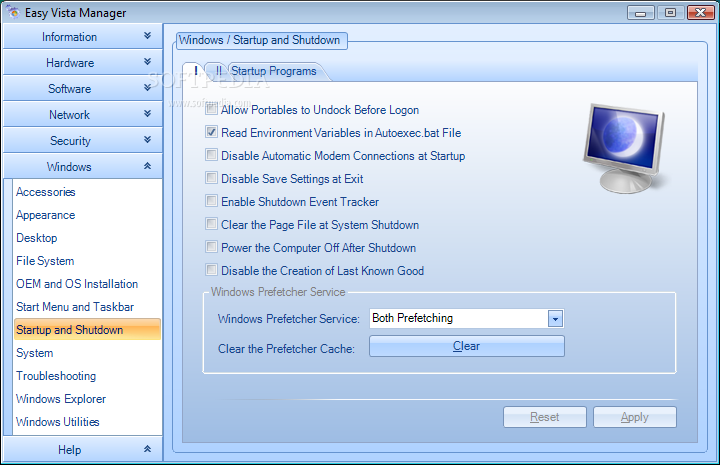Click the Both Prefetching combo box field
Viewport: 720px width, 465px height.
[467, 319]
